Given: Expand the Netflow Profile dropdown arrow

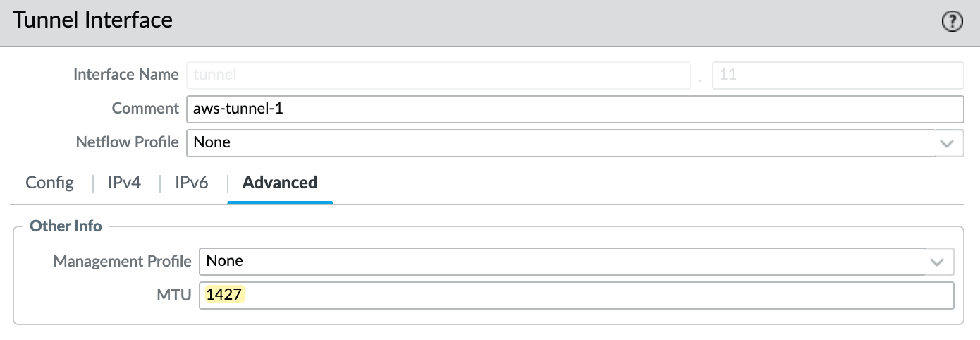Looking at the screenshot, I should (x=949, y=142).
